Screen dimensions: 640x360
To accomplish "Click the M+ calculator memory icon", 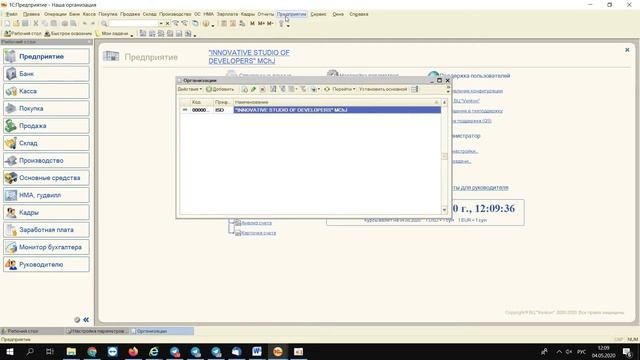I will coord(261,24).
